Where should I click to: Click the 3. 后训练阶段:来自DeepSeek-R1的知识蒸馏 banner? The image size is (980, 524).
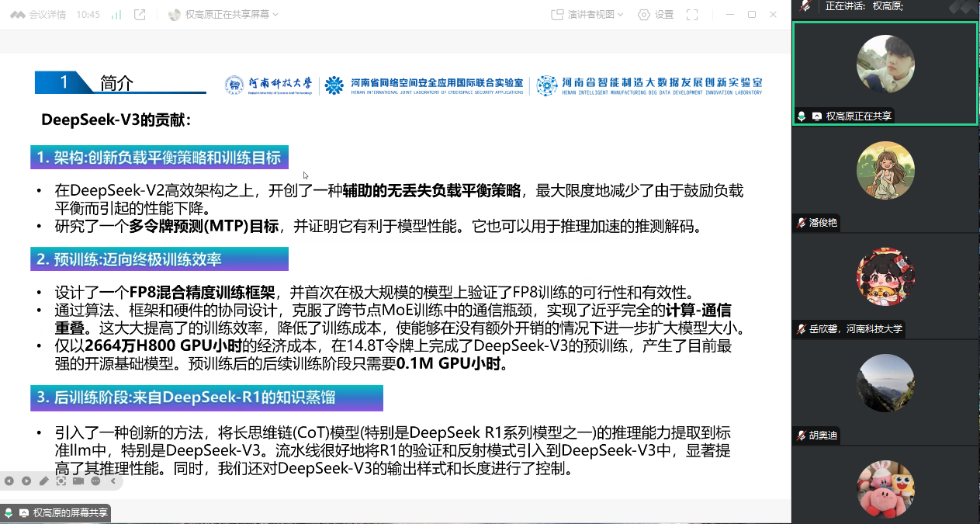[x=207, y=398]
